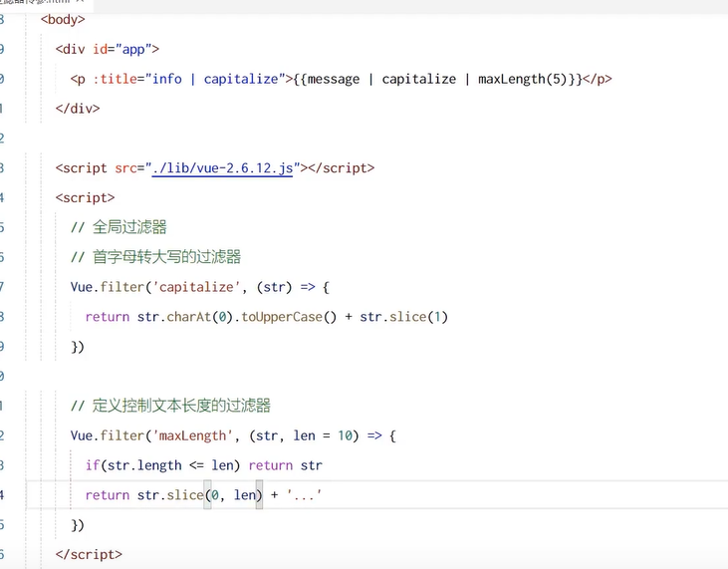Screen dimensions: 728x569
Task: Click the 'maxLength' string in Vue.filter
Action: coord(192,435)
